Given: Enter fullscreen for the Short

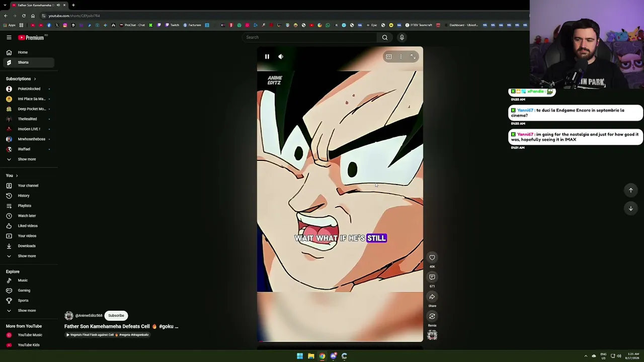Looking at the screenshot, I should click(413, 57).
